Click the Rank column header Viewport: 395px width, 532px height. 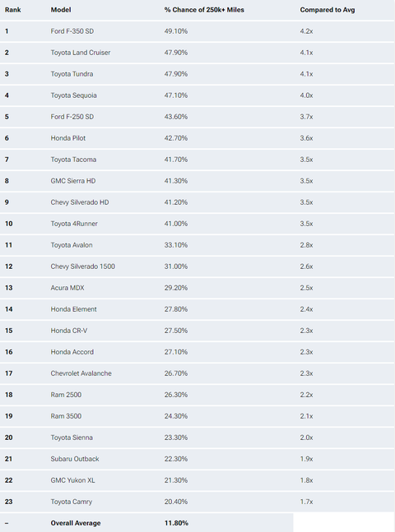[x=13, y=10]
